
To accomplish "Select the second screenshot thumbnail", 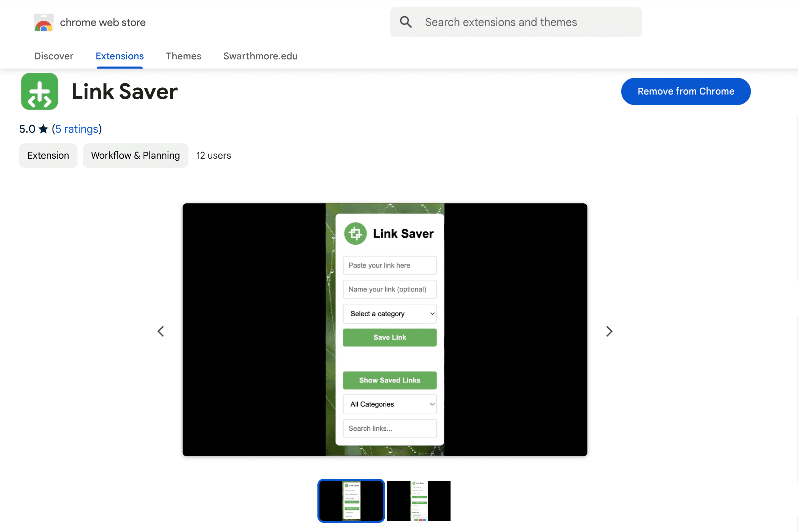I will click(x=419, y=501).
